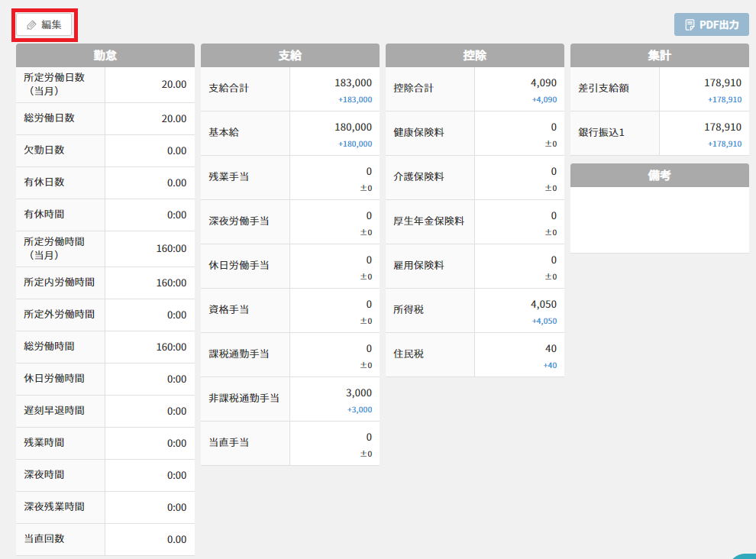756x559 pixels.
Task: Click the 基本給 amount 180,000
Action: [353, 128]
